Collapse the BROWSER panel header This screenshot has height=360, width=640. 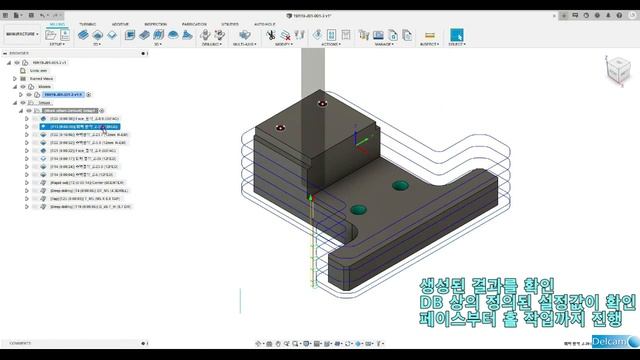[5, 53]
